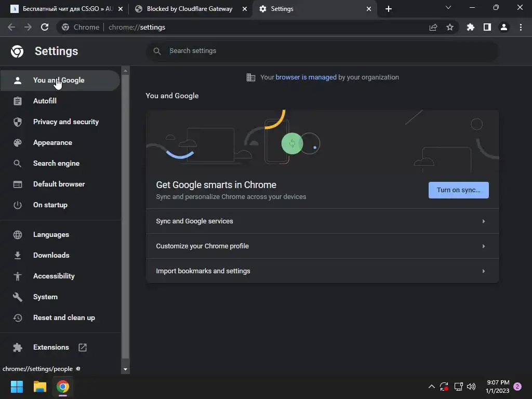Click the share page icon in address bar
532x399 pixels.
(433, 27)
